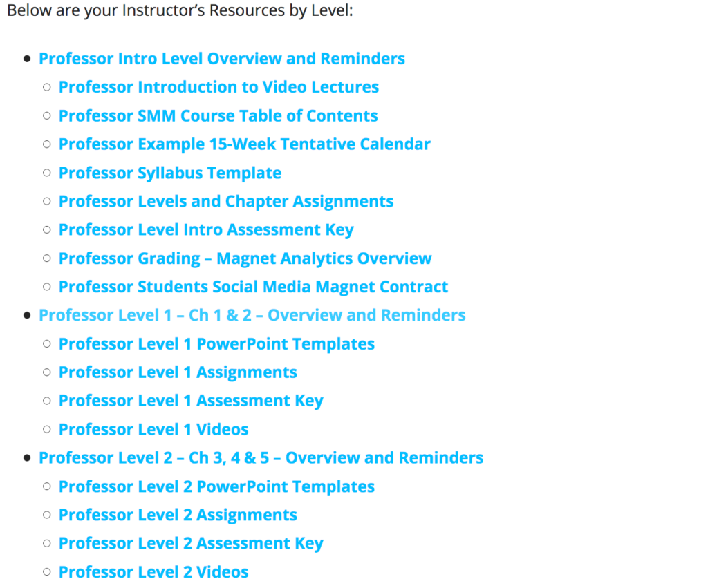Select Professor Syllabus Template link

170,173
